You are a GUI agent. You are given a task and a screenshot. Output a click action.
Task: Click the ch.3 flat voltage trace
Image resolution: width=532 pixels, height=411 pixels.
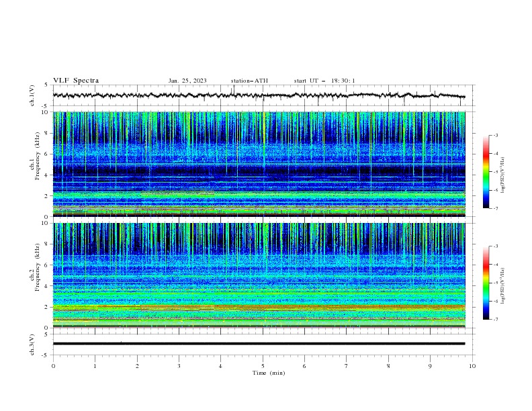tap(259, 344)
